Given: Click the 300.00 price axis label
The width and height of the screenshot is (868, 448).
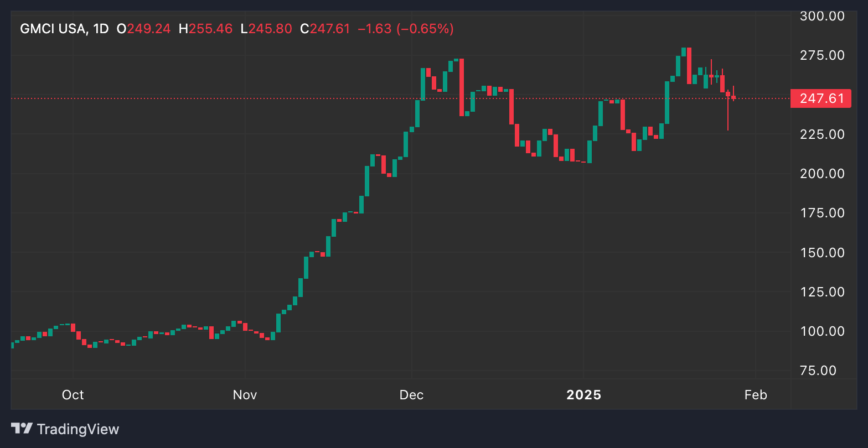Looking at the screenshot, I should 822,16.
